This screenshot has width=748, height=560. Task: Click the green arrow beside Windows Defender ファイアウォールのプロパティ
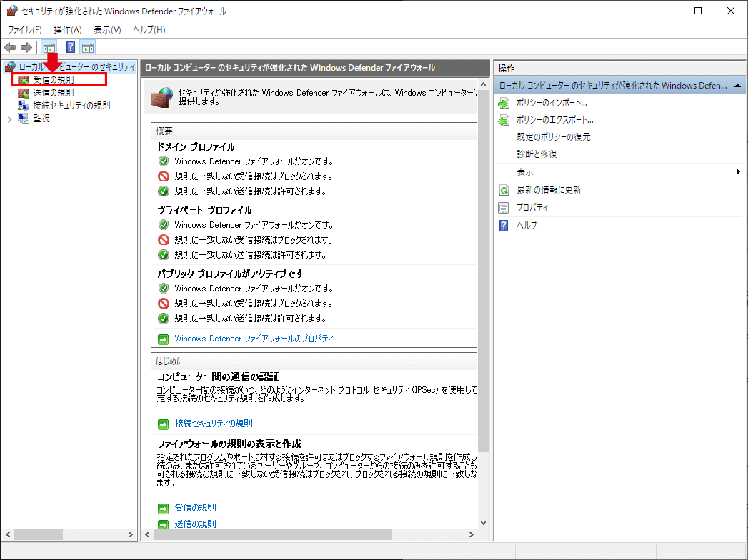click(163, 339)
